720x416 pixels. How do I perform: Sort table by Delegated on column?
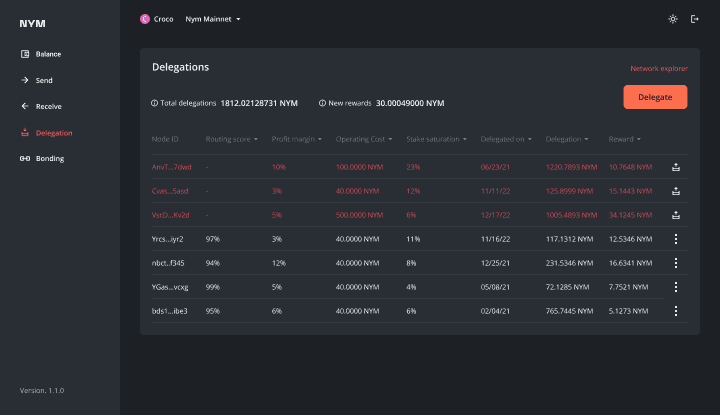tap(506, 139)
